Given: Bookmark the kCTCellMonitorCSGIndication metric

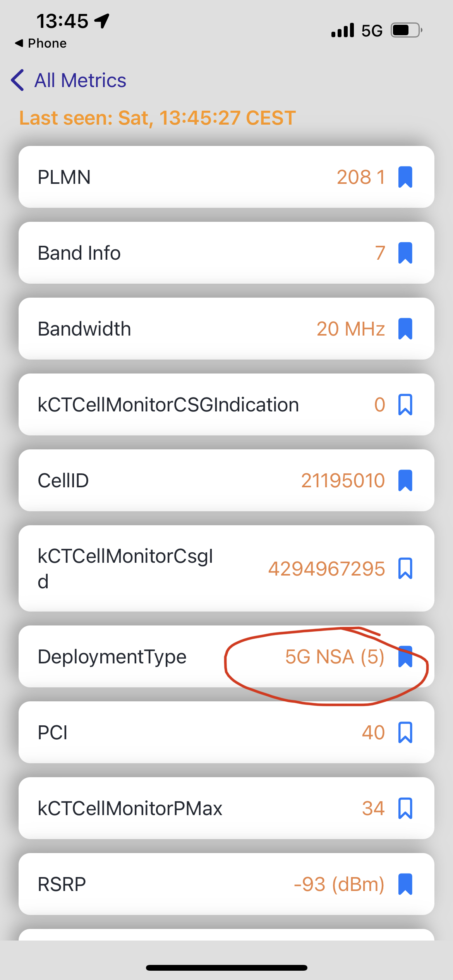Looking at the screenshot, I should [x=405, y=404].
